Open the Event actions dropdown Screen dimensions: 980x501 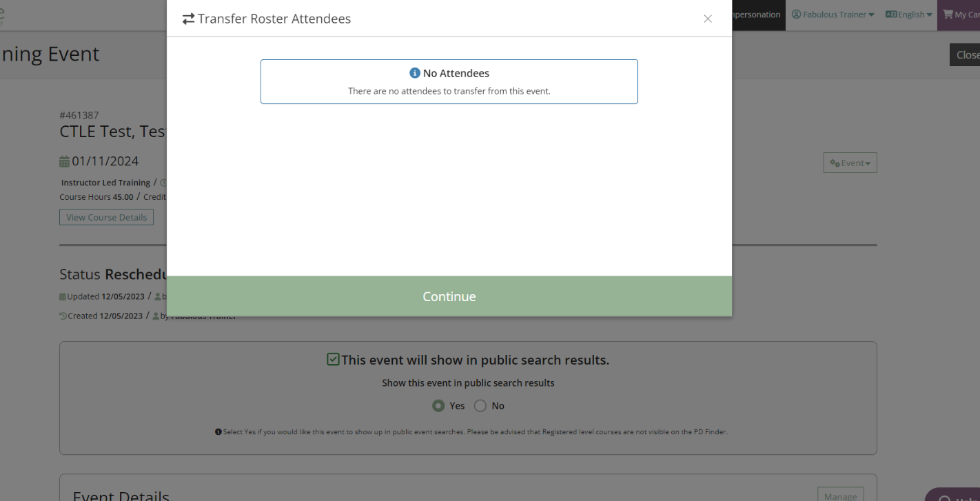point(850,163)
